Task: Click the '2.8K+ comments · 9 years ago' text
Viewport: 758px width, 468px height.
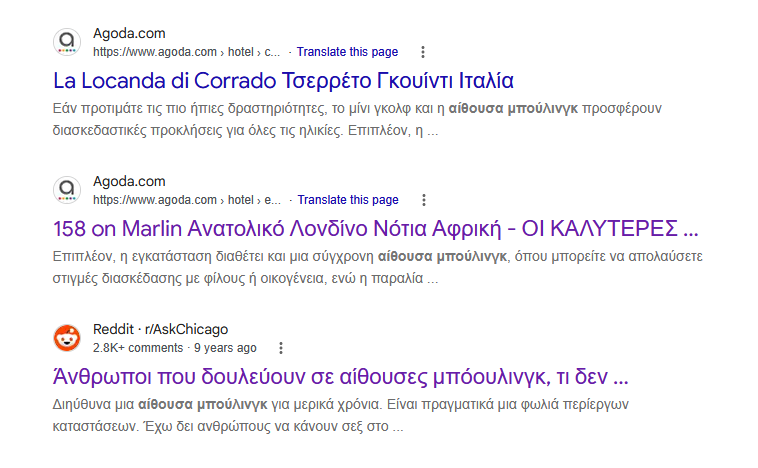Action: click(175, 348)
